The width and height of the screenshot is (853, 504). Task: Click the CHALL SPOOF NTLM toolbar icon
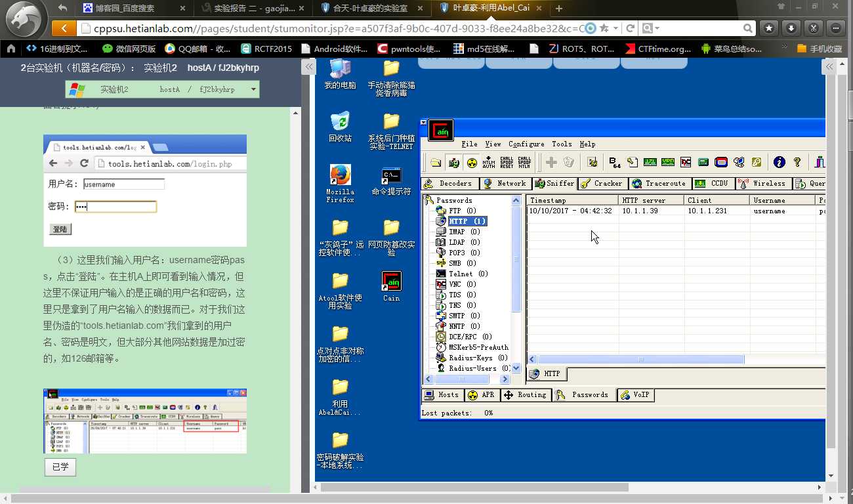pyautogui.click(x=524, y=162)
